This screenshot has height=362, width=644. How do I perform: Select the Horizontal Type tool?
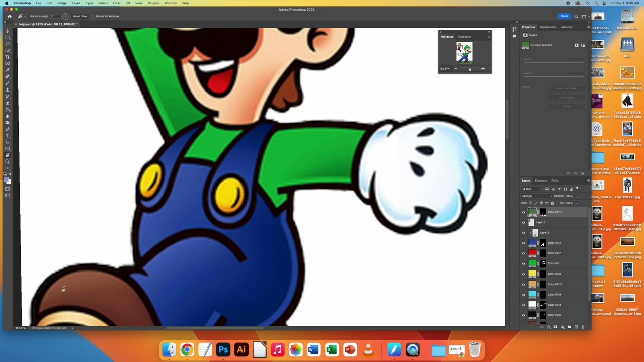[x=7, y=136]
